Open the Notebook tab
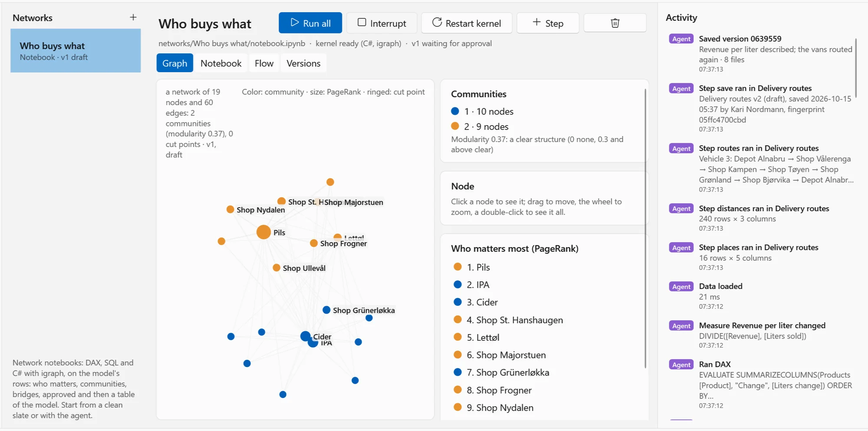This screenshot has width=868, height=431. tap(221, 63)
